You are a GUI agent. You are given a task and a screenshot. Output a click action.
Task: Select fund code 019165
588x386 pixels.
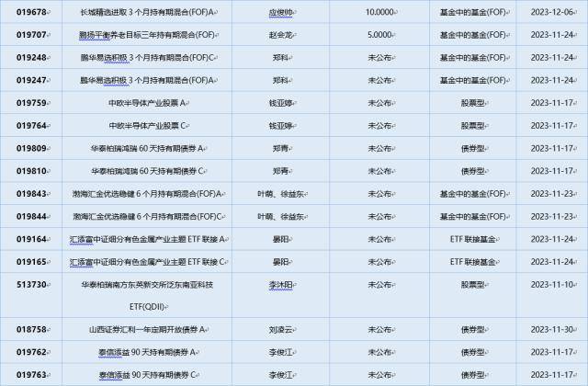click(x=31, y=262)
